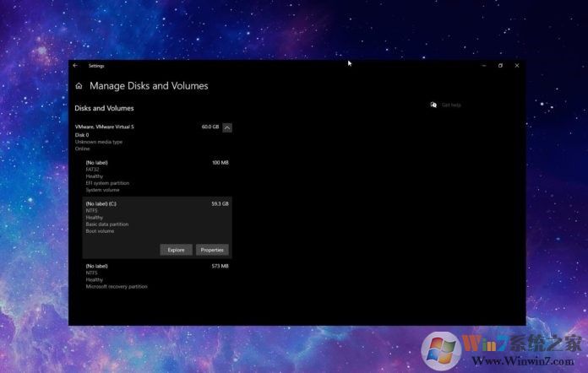
Task: Click the Explore button for C: volume
Action: coord(176,250)
